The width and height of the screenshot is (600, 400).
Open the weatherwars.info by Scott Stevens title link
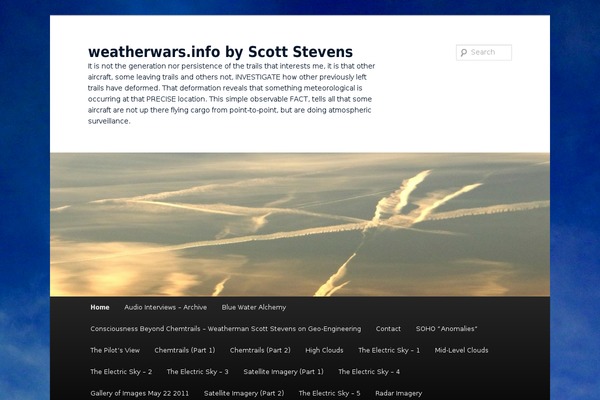click(220, 52)
